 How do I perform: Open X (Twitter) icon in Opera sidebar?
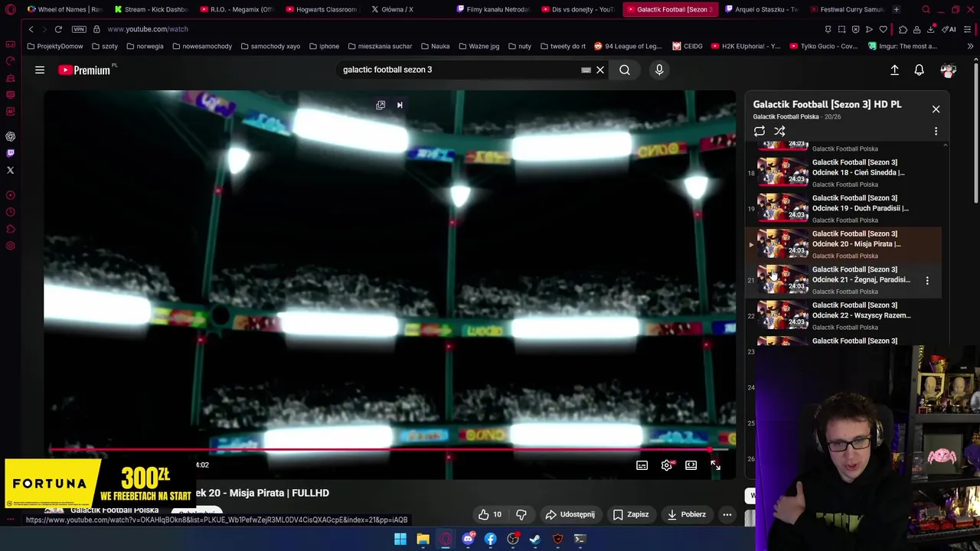pos(11,170)
